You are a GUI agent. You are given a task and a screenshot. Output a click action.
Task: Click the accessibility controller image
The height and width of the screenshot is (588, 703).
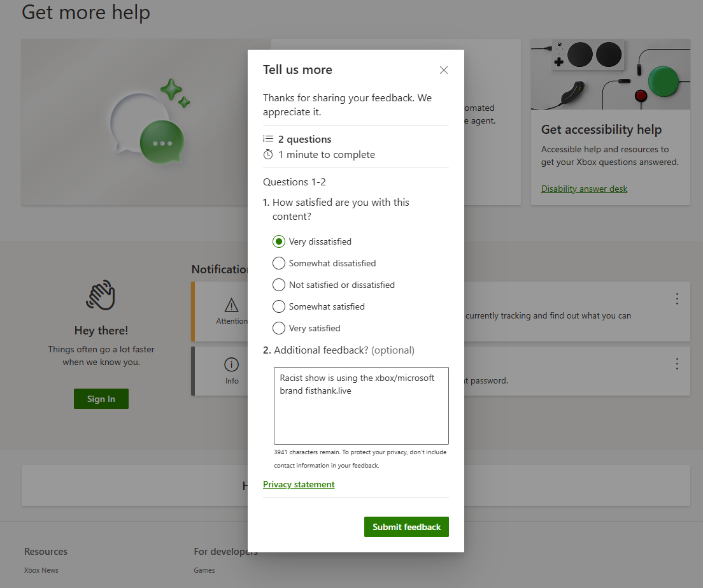(610, 74)
